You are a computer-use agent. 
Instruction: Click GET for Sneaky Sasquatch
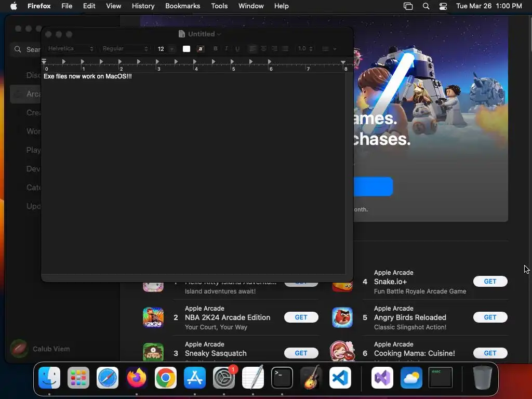coord(301,353)
